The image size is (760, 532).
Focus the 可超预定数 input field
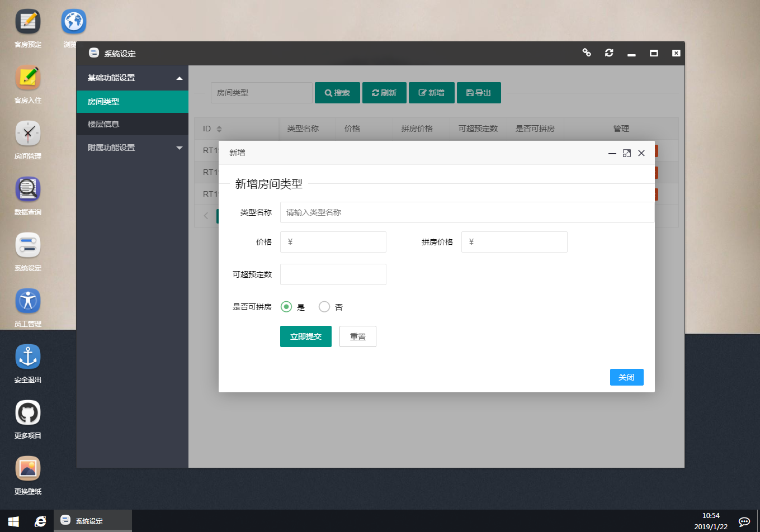(x=333, y=274)
